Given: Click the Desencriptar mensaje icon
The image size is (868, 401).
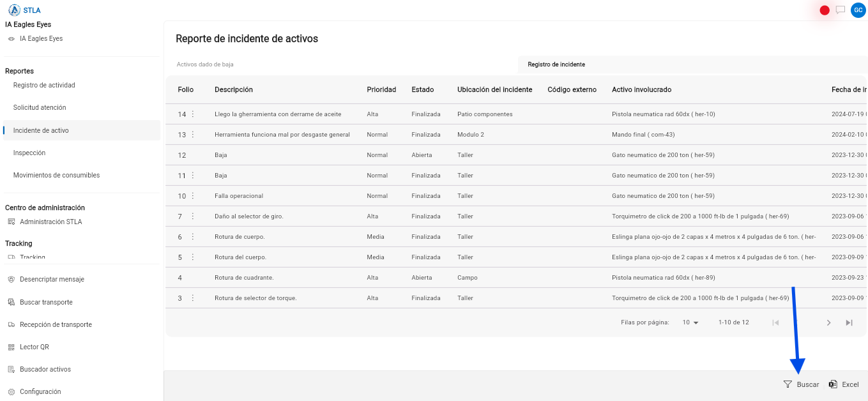Looking at the screenshot, I should coord(11,280).
